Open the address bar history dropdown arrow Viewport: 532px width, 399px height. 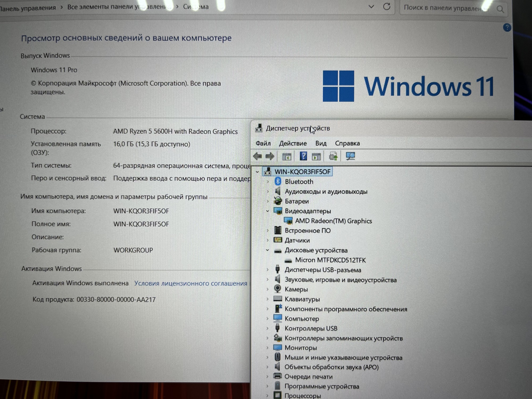371,7
